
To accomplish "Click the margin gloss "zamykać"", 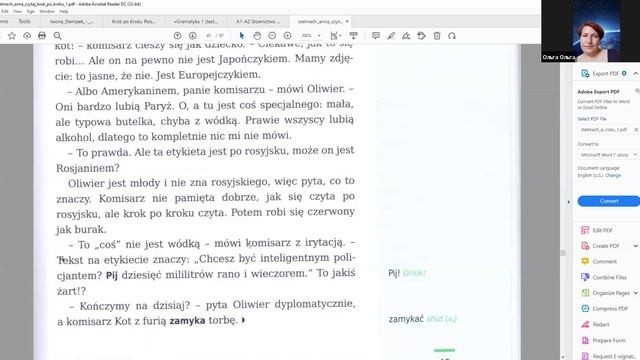I will click(406, 319).
